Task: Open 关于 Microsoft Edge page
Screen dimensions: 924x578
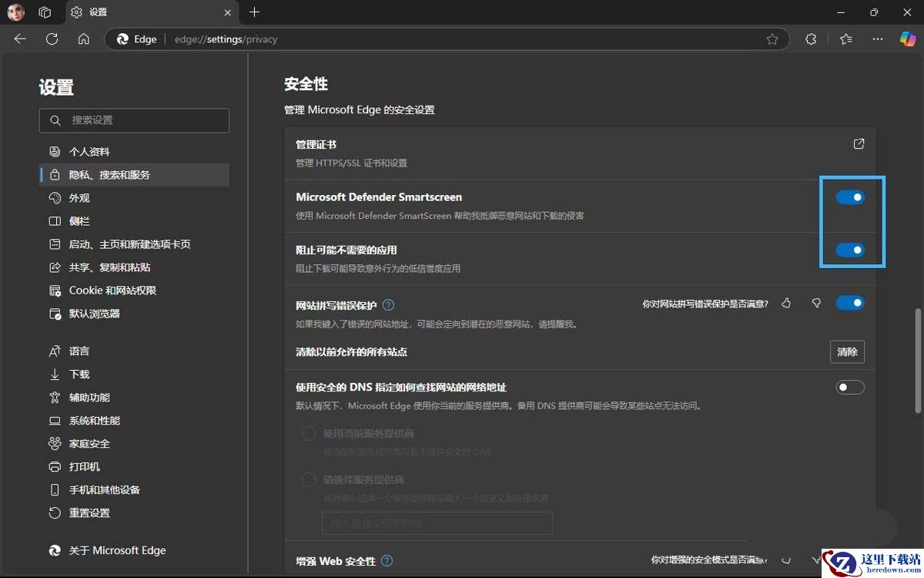Action: pos(134,550)
